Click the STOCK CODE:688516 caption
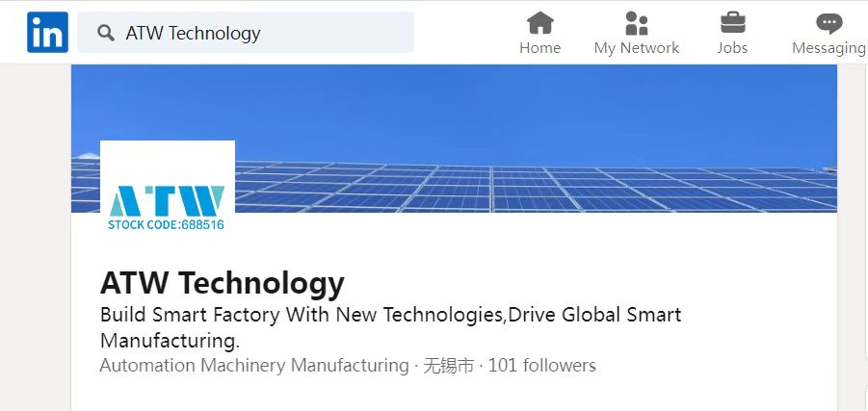Screen dimensions: 868x411 [166, 225]
